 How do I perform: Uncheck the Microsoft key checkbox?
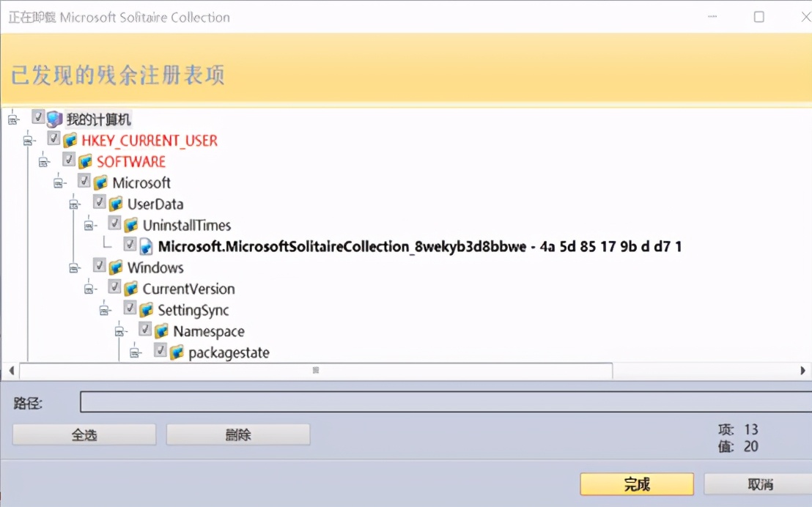coord(84,180)
